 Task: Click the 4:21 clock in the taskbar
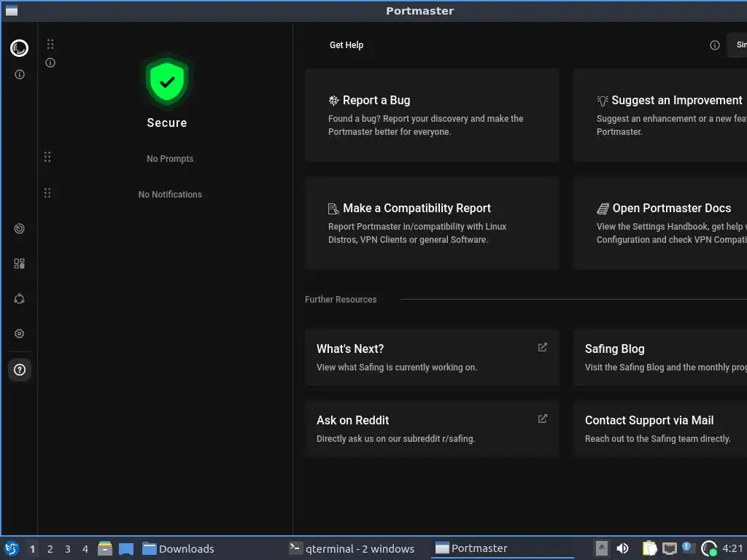coord(732,548)
